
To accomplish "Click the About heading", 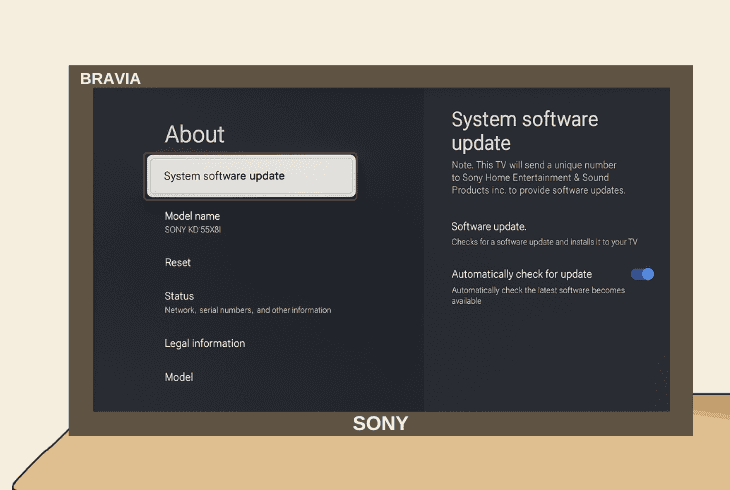I will 195,134.
